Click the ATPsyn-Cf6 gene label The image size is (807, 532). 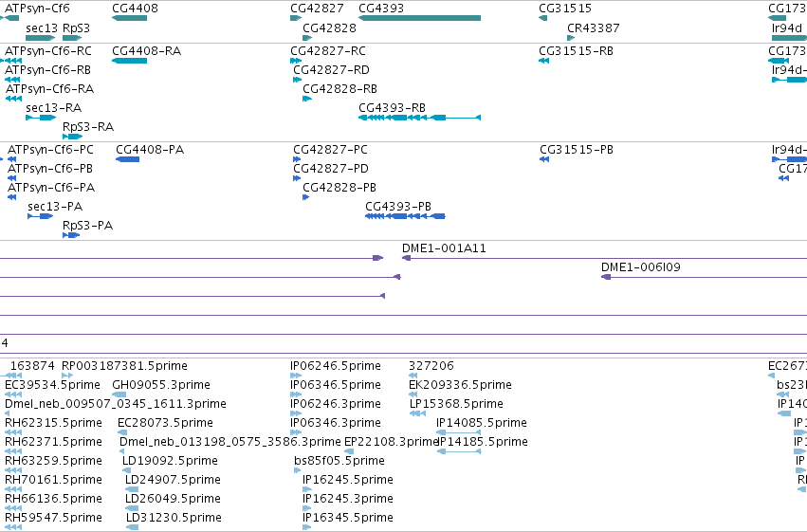pos(37,9)
